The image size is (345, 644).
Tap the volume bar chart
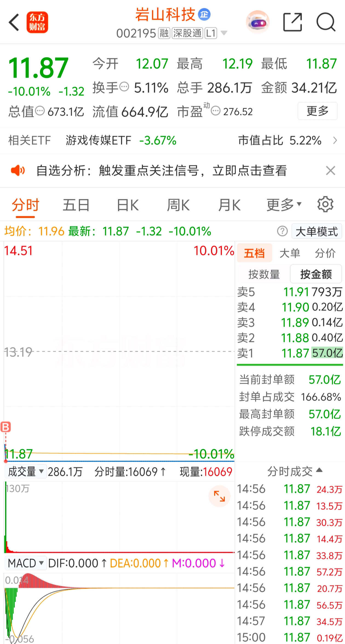tap(119, 517)
